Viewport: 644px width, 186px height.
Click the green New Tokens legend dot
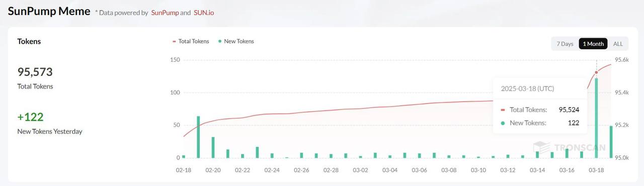pos(220,41)
